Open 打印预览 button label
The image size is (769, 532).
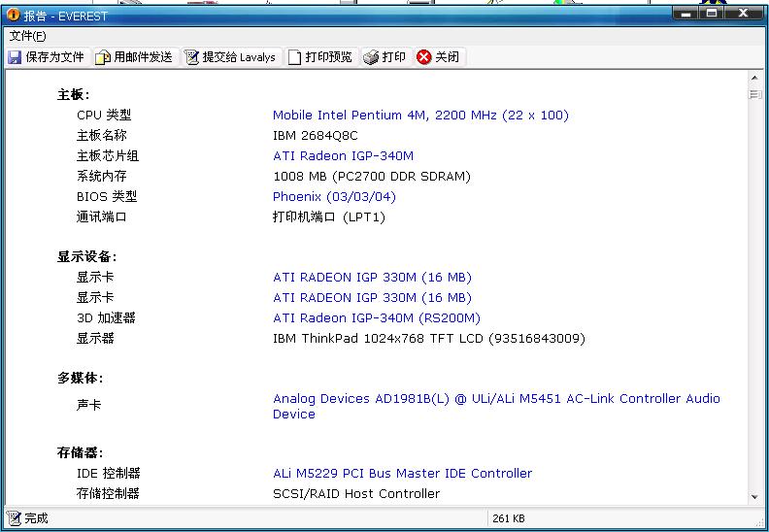(328, 57)
